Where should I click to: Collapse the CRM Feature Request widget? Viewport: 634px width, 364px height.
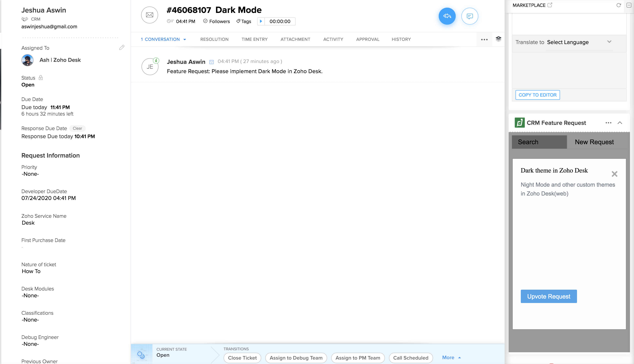(x=620, y=123)
